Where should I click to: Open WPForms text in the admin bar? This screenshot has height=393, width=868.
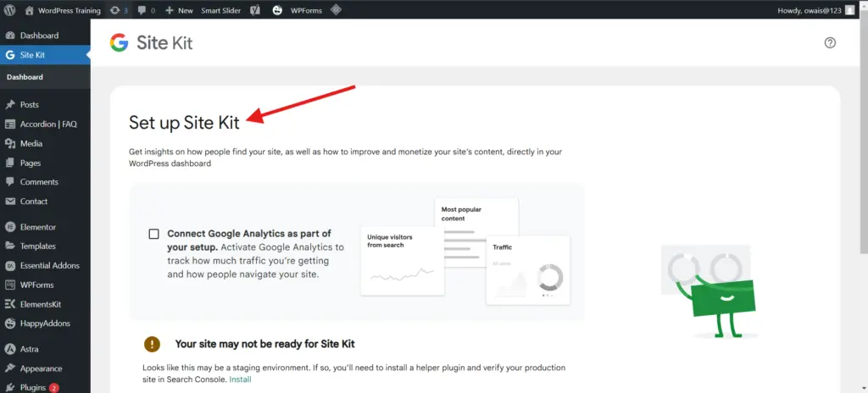306,10
